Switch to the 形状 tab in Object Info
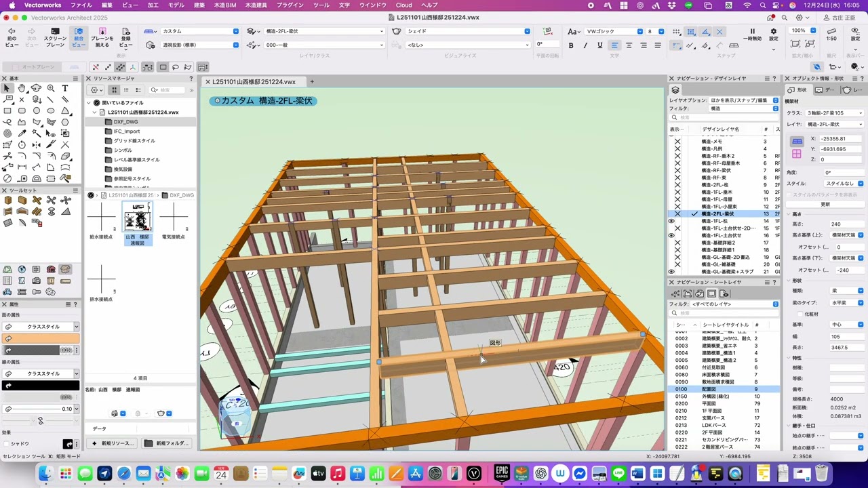The width and height of the screenshot is (868, 488). click(x=798, y=89)
